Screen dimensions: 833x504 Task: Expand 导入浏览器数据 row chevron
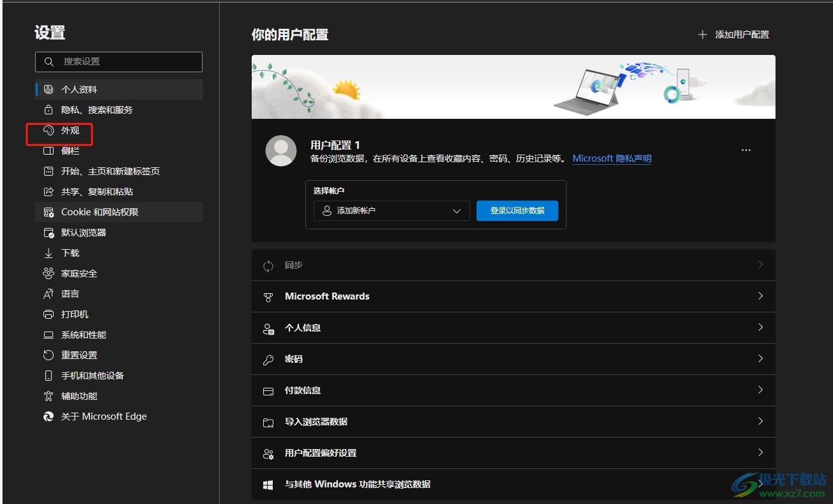(760, 421)
